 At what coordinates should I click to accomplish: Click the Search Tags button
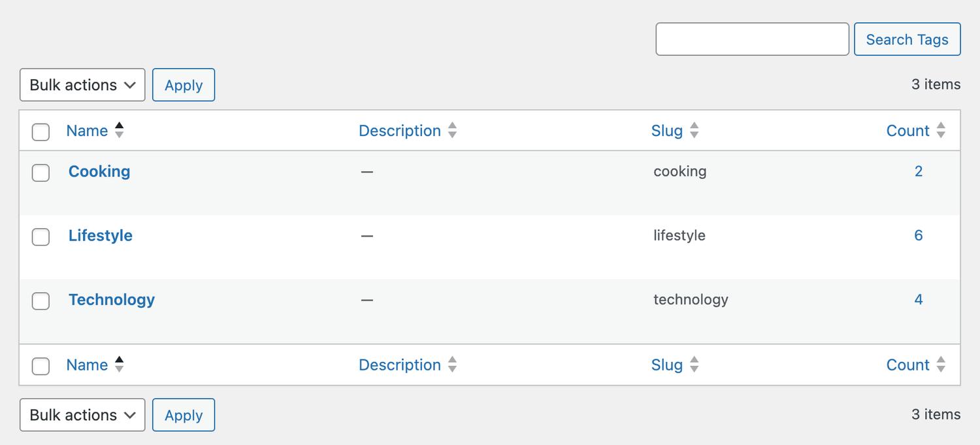(x=907, y=39)
